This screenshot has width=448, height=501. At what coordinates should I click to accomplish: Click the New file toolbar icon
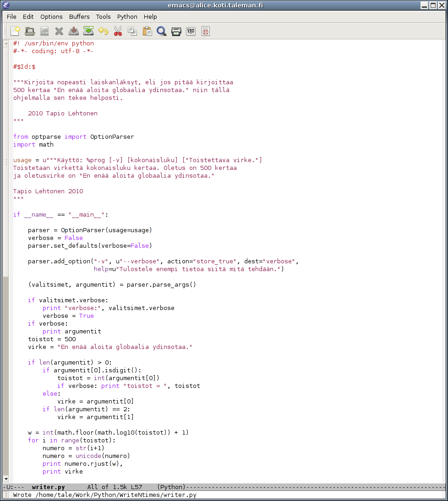click(x=15, y=31)
